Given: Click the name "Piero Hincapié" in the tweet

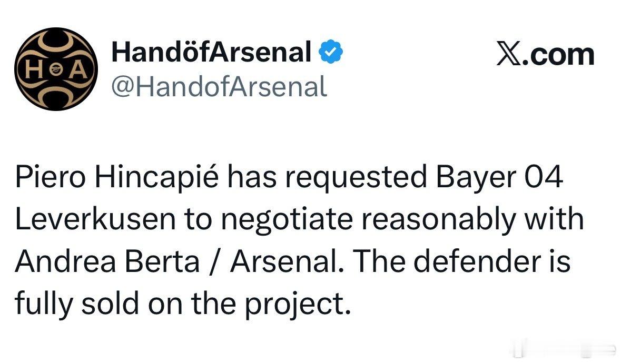Looking at the screenshot, I should tap(117, 177).
